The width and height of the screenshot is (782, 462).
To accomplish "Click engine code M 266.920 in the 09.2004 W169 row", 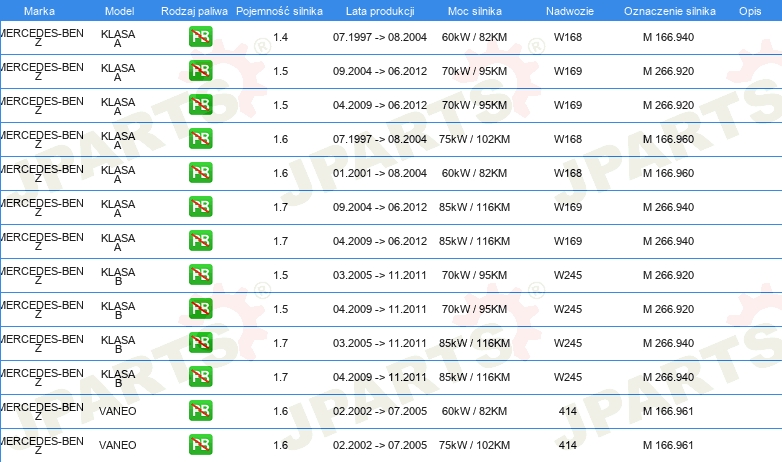I will click(x=668, y=71).
